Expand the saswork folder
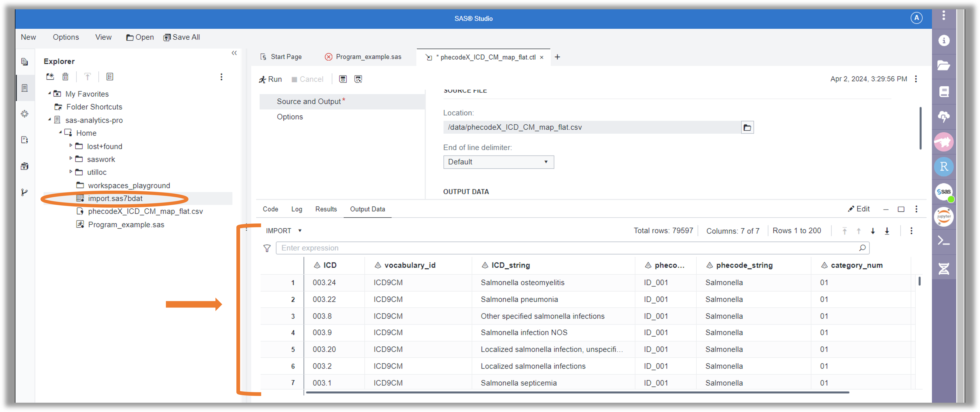The width and height of the screenshot is (980, 412). point(71,159)
